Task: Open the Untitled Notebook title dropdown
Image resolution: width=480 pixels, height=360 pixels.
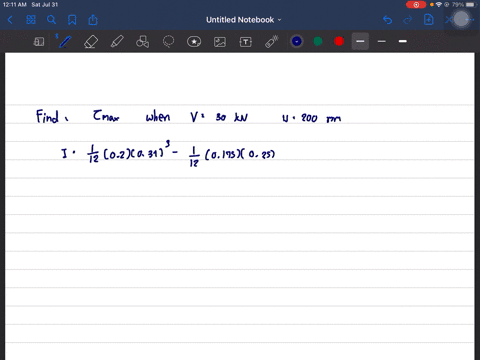Action: point(243,20)
